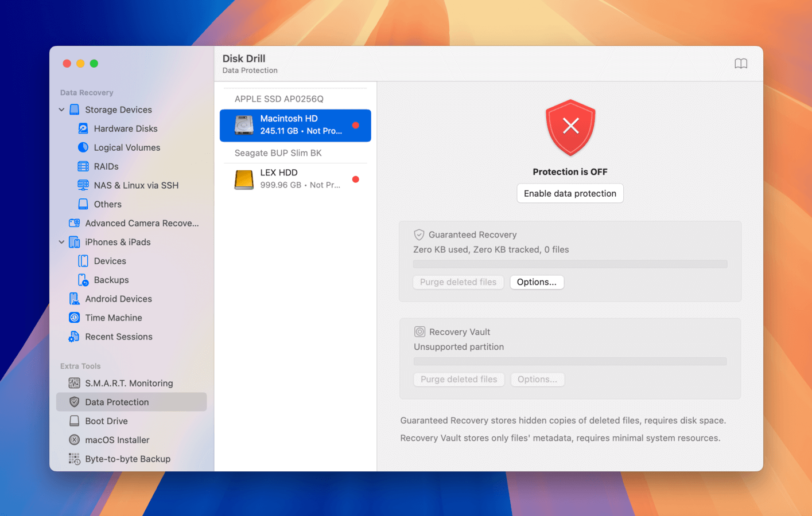This screenshot has height=516, width=812.
Task: Click the iPhones & iPads icon
Action: (x=75, y=242)
